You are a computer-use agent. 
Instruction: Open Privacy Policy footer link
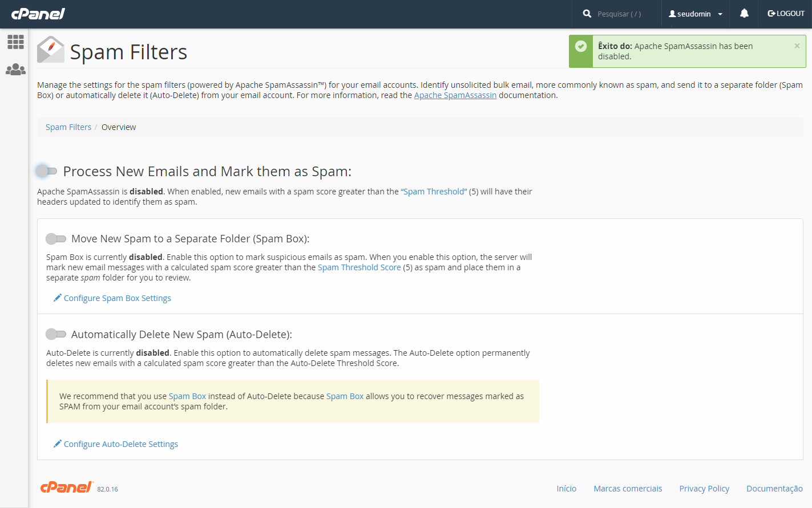coord(704,489)
